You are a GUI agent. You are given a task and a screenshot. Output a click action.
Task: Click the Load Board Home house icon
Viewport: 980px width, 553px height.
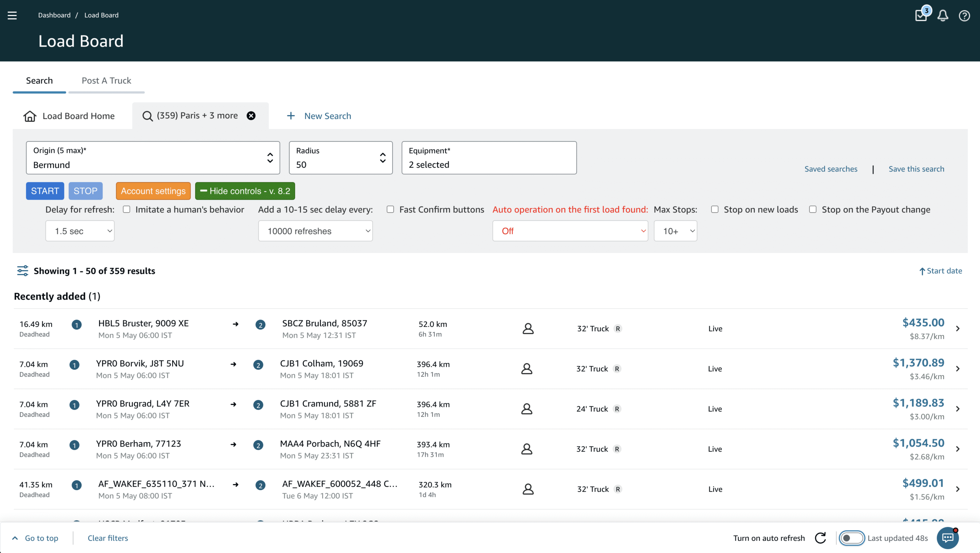coord(30,116)
